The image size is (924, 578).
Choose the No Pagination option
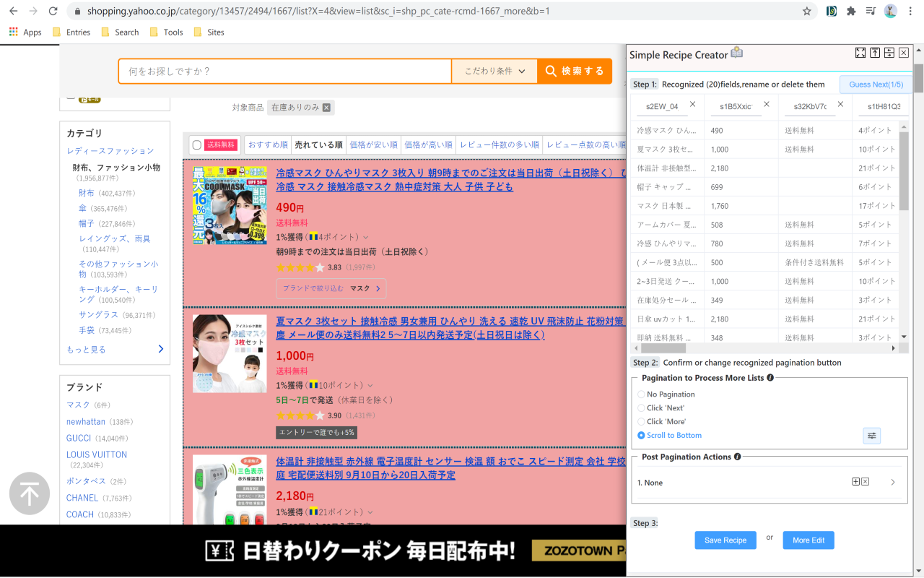(641, 394)
